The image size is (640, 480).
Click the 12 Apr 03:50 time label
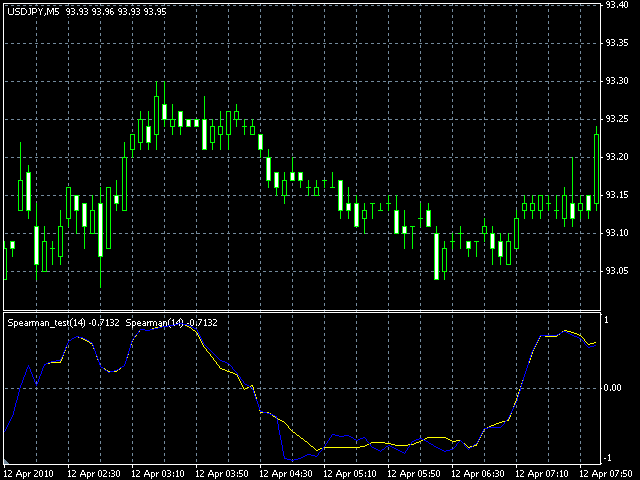[x=222, y=474]
